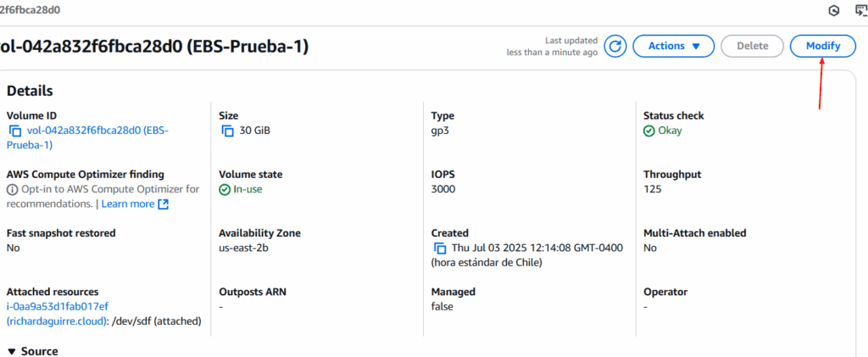Screen dimensions: 868x357
Task: Select the gp3 type value
Action: click(440, 131)
